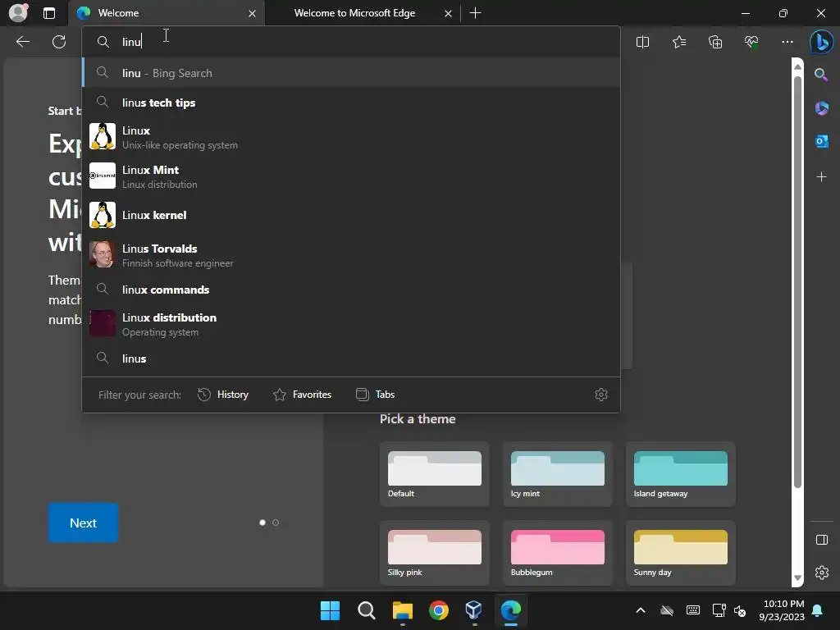Select Linux distribution suggestion
The height and width of the screenshot is (630, 840).
click(x=351, y=324)
